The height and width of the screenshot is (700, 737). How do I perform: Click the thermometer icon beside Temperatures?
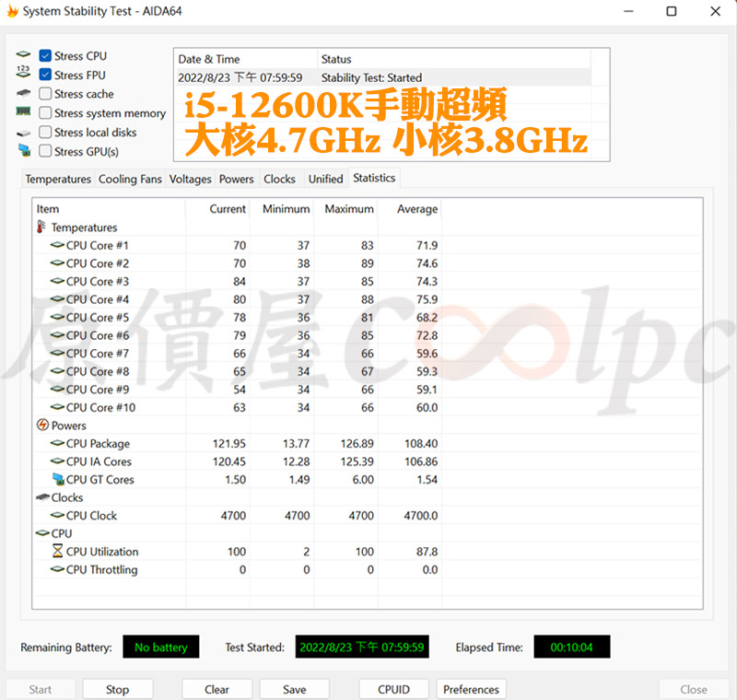click(x=41, y=227)
